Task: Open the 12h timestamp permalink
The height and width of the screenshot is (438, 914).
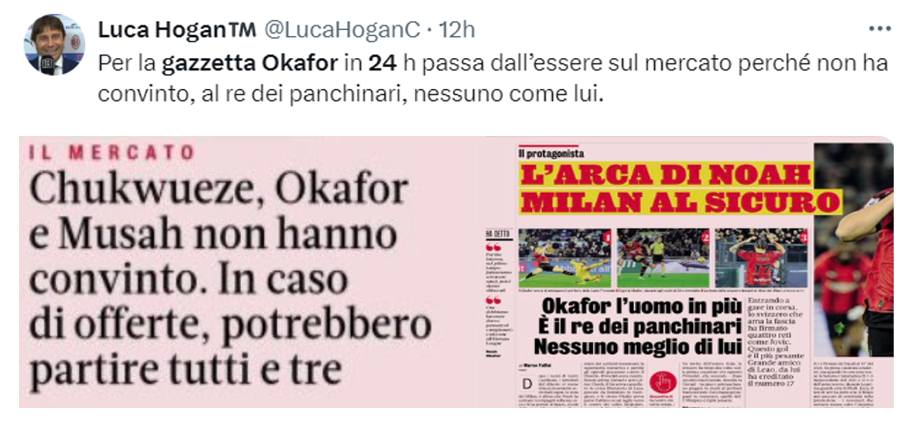Action: [456, 30]
